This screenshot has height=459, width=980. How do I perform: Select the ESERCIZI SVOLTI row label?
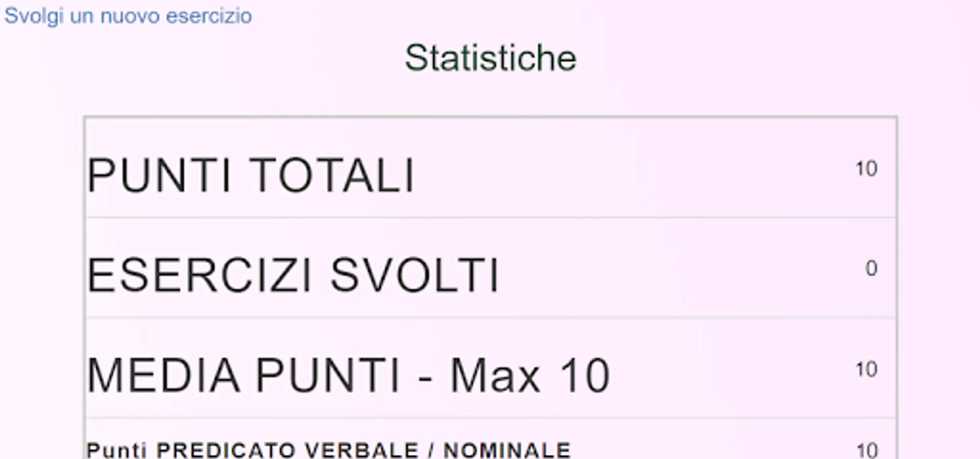(x=292, y=275)
